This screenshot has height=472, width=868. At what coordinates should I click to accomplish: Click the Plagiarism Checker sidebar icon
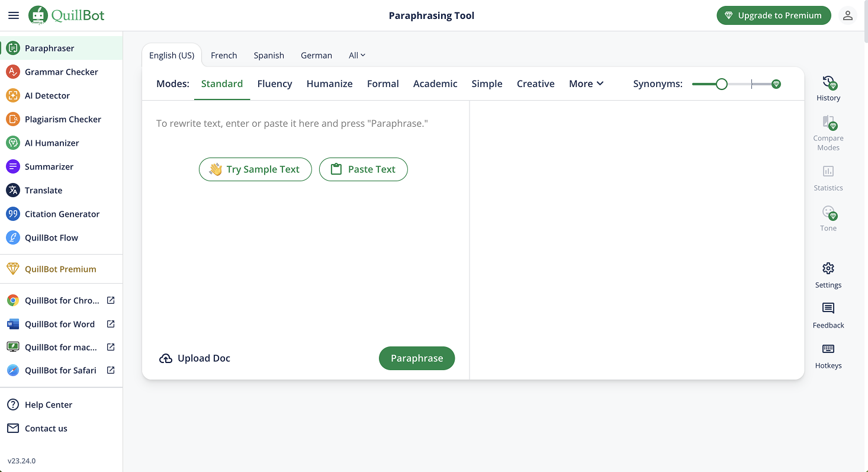(13, 119)
